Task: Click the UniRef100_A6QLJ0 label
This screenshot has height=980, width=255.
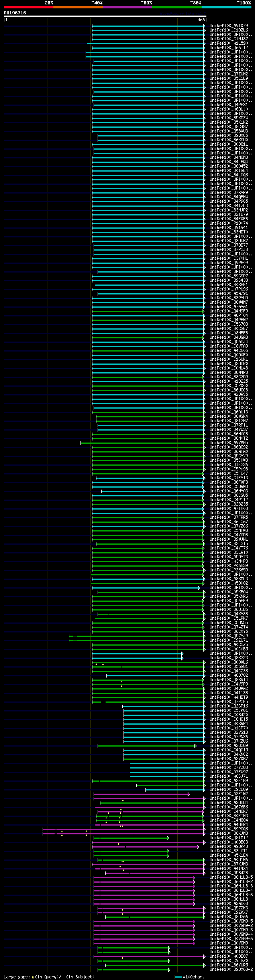Action: pos(229,109)
